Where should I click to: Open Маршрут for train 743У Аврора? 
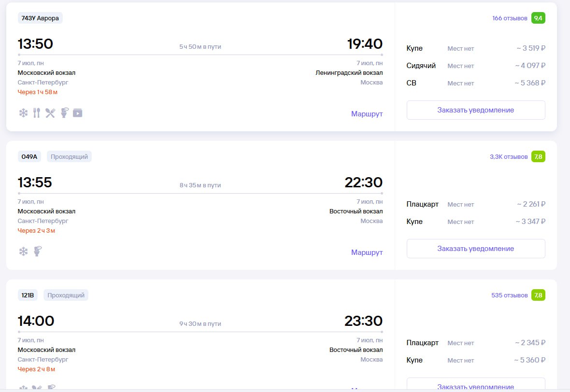[367, 114]
